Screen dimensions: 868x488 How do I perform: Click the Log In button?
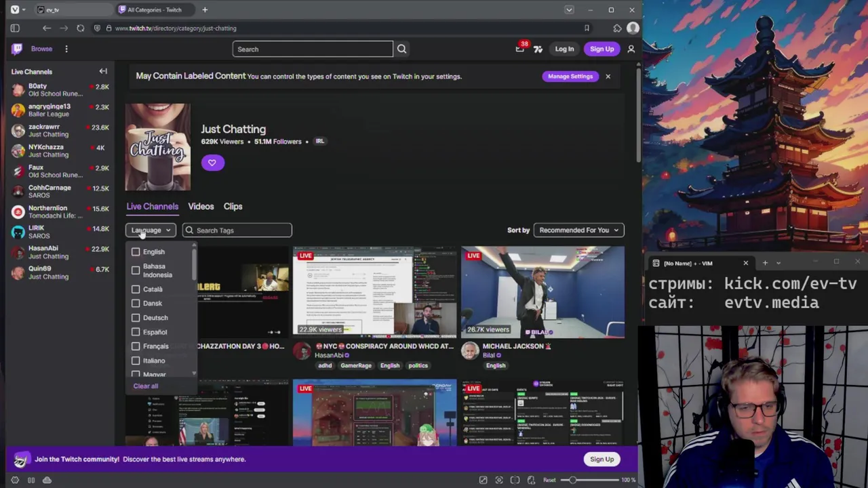coord(564,49)
